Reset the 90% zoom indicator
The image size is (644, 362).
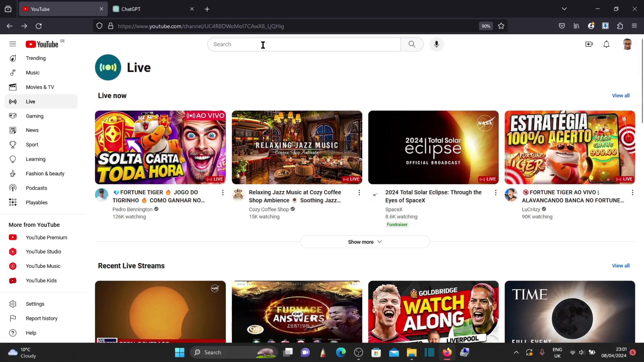[x=486, y=26]
